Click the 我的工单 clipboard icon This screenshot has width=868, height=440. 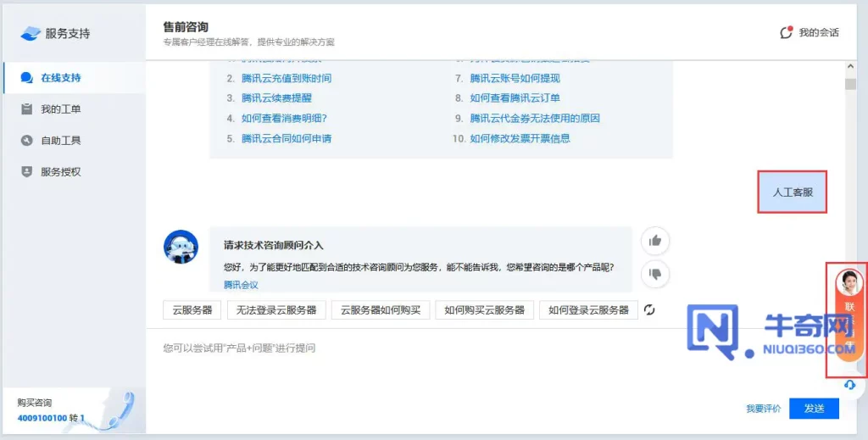[26, 109]
